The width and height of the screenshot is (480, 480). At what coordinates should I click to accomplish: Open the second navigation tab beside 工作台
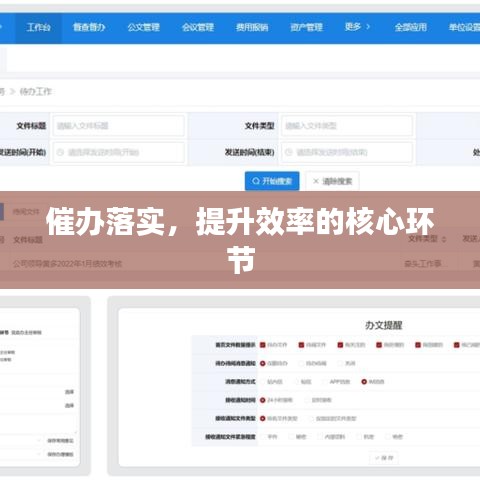[89, 27]
